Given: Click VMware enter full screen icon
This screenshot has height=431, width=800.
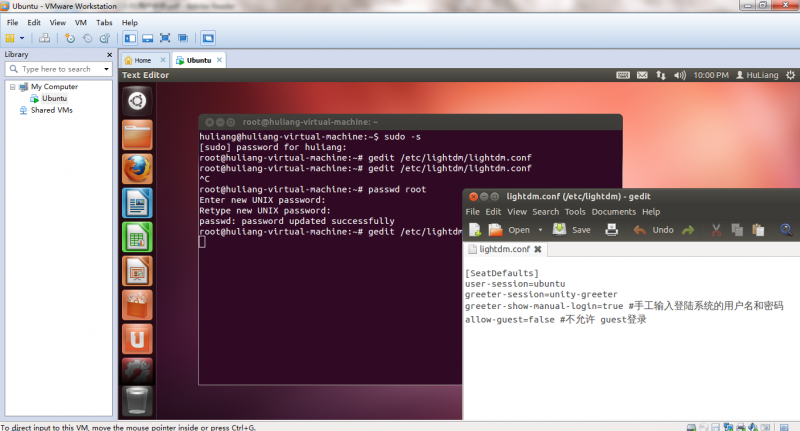Looking at the screenshot, I should click(x=165, y=38).
